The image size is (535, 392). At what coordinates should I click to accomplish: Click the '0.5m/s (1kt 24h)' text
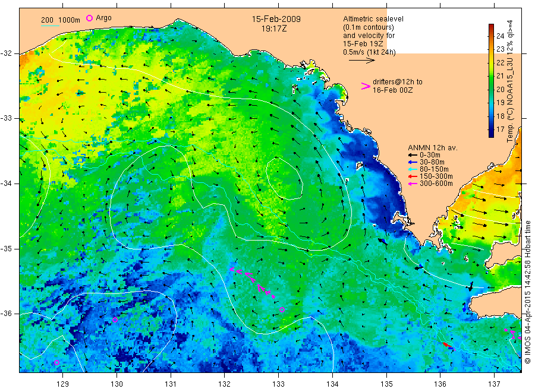[369, 52]
